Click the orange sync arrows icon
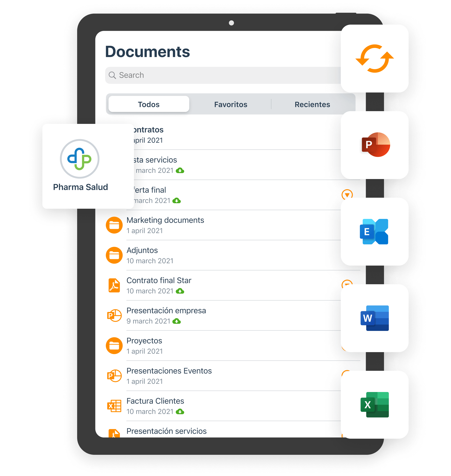Viewport: 451px width, 476px height. click(374, 59)
